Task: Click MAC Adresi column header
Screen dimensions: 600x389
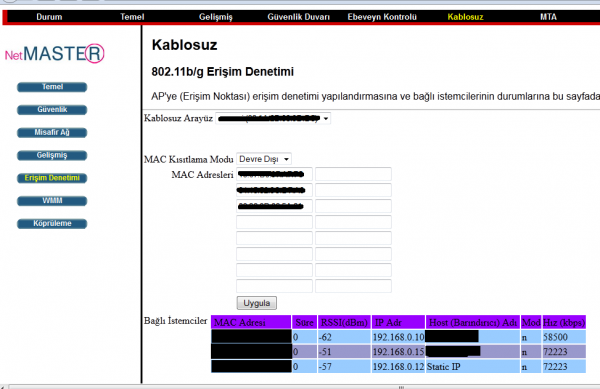Action: tap(251, 322)
